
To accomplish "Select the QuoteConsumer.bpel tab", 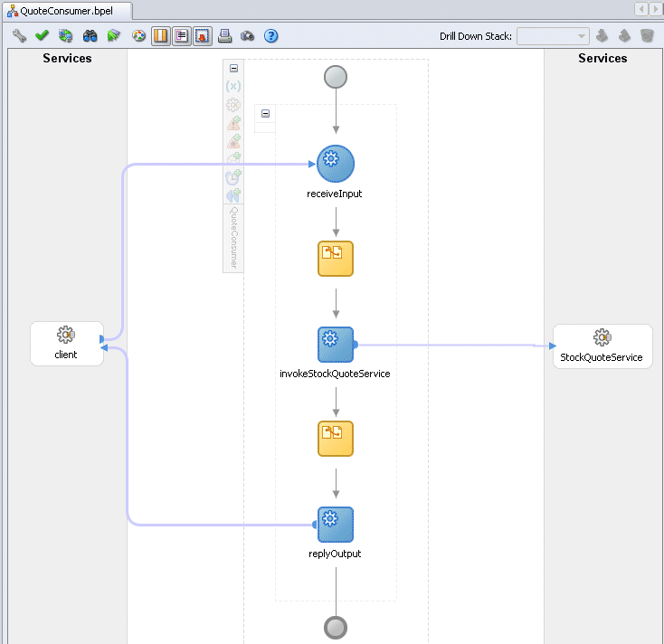I will pos(67,11).
